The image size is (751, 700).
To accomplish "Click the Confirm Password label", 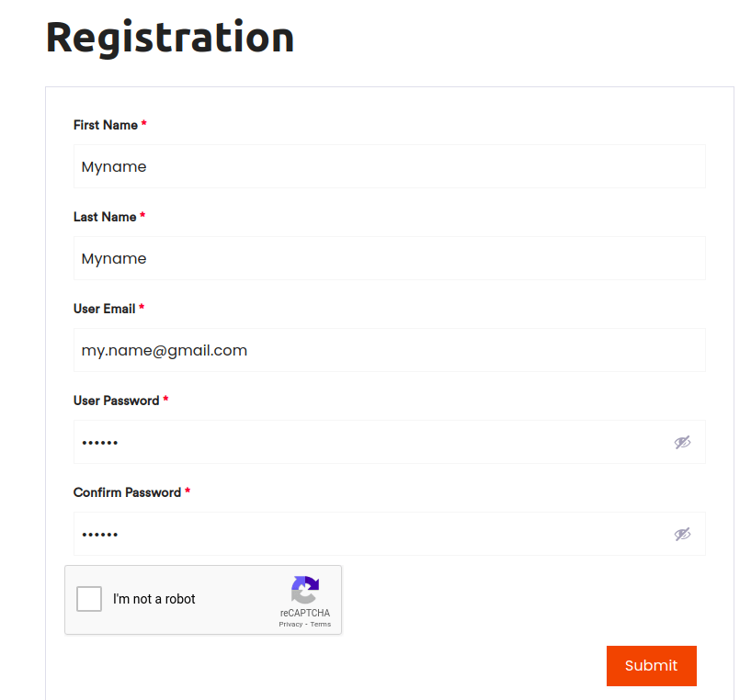I will tap(127, 492).
